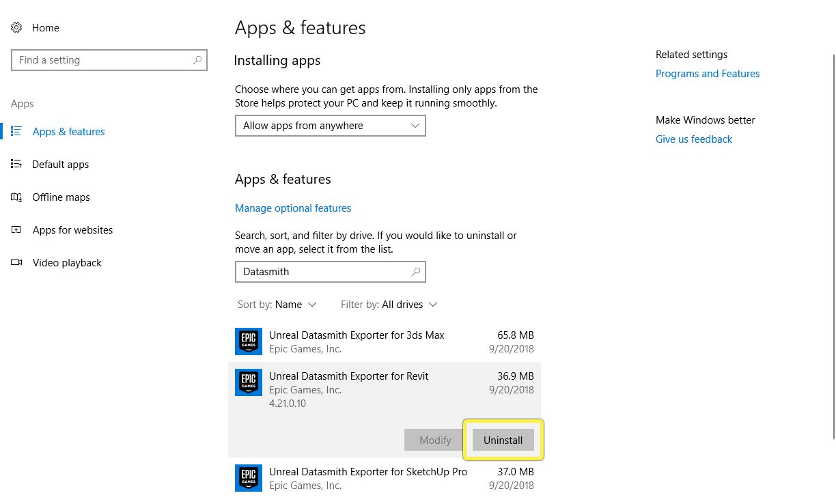The height and width of the screenshot is (504, 836).
Task: Click the Epic Games icon beside Revit exporter
Action: tap(248, 382)
